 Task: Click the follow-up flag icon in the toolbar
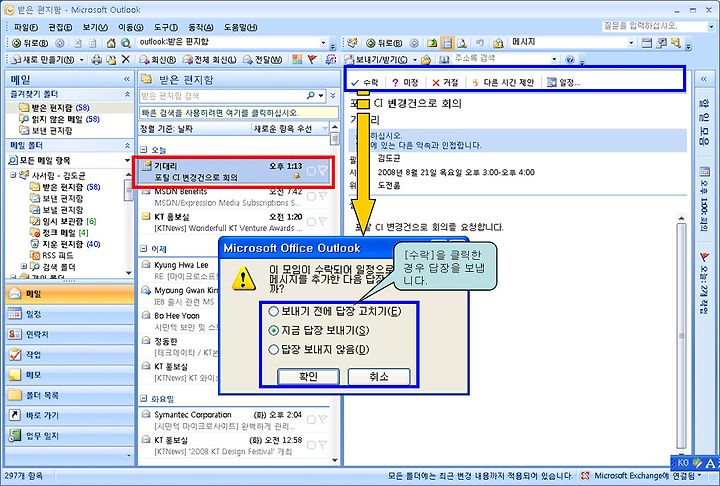(x=312, y=59)
